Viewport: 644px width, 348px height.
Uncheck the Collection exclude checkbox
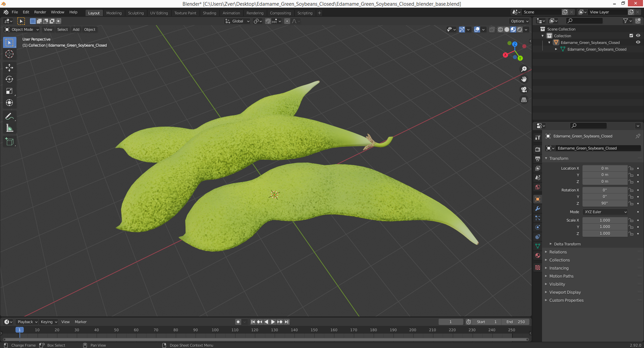pos(631,36)
